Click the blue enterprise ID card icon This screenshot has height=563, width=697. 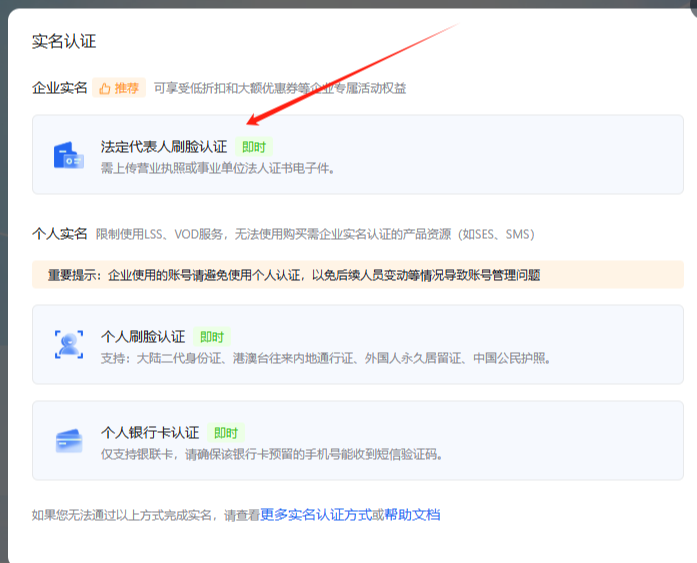click(68, 155)
